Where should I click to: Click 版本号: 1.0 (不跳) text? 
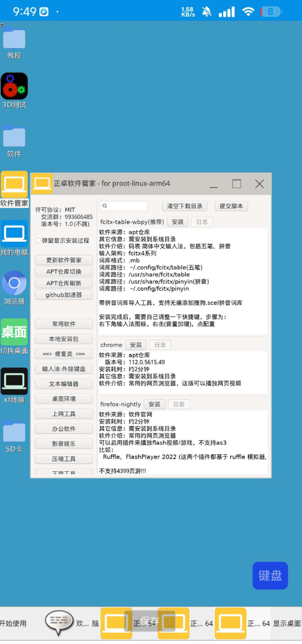pos(65,224)
